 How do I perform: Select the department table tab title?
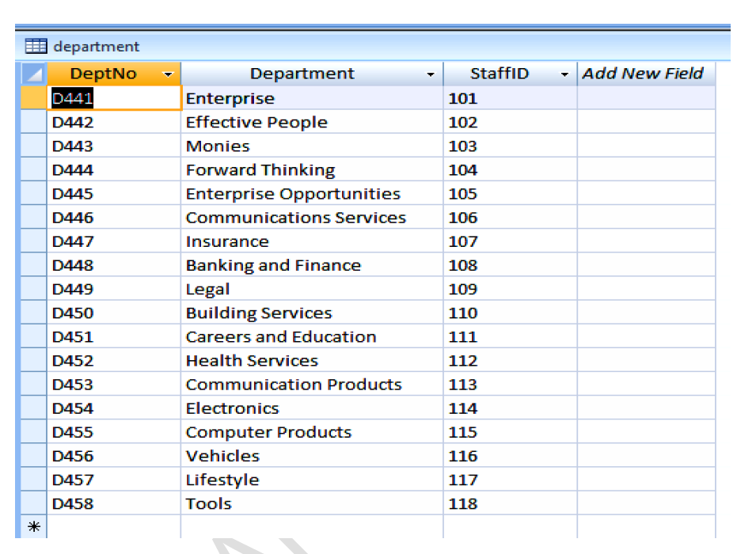[97, 47]
